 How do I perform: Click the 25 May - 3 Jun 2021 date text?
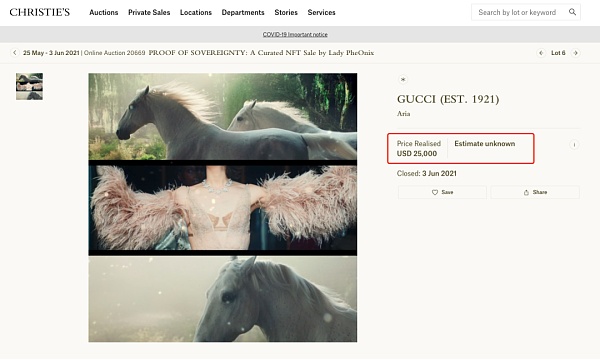tap(51, 53)
